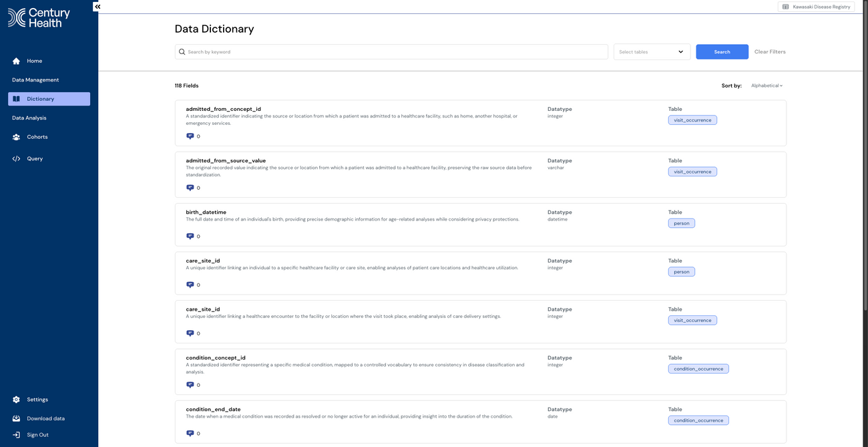Image resolution: width=868 pixels, height=447 pixels.
Task: Open Settings via the gear icon
Action: (x=15, y=399)
